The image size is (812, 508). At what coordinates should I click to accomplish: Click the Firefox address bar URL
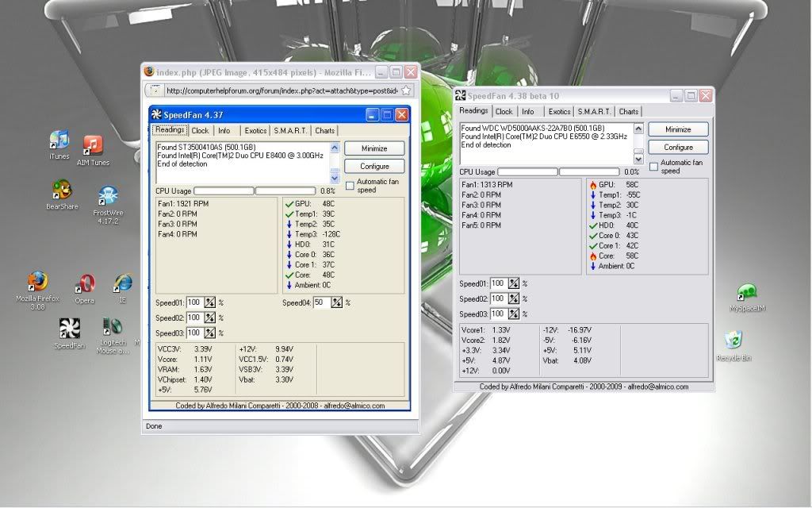[x=282, y=90]
